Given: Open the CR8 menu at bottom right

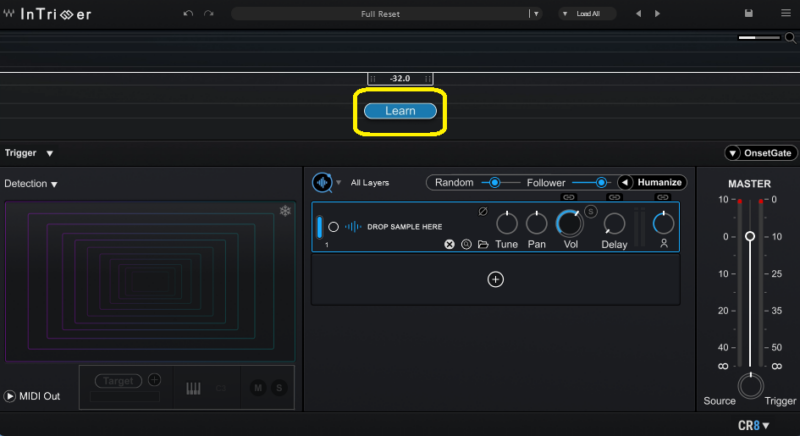Looking at the screenshot, I should [754, 425].
